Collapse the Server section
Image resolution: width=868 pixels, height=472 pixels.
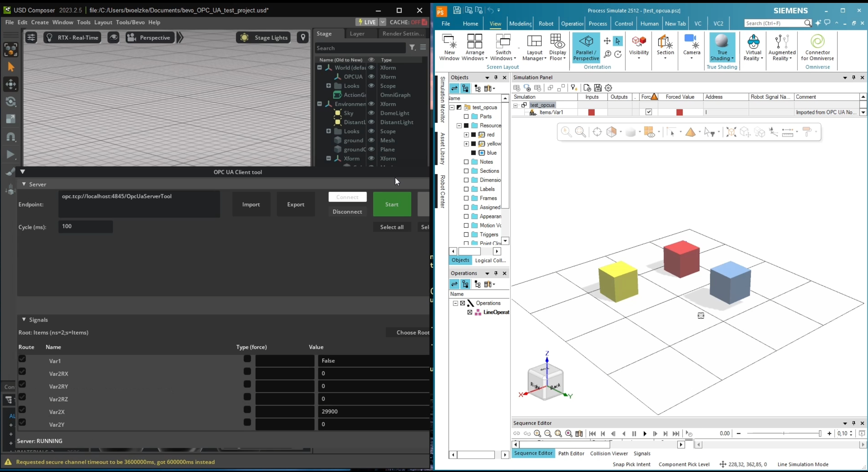(x=24, y=184)
